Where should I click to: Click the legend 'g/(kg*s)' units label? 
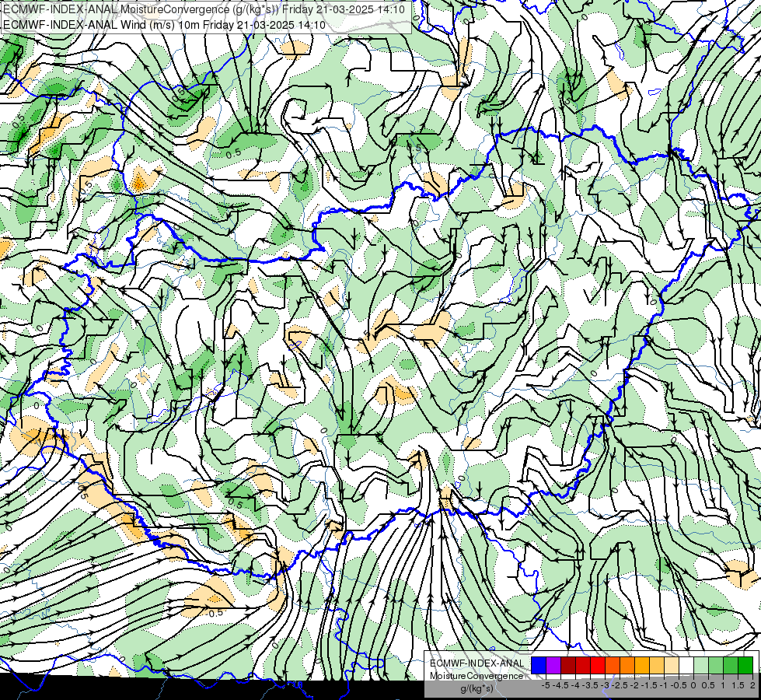point(477,688)
